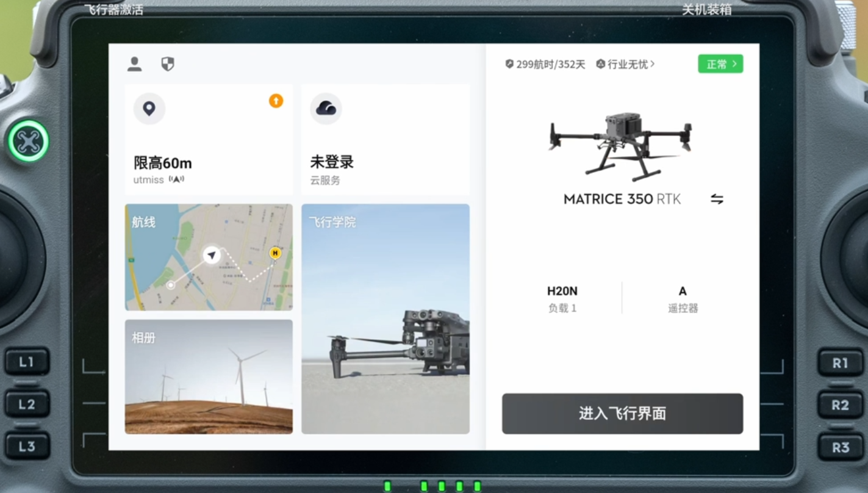Click the location pin icon

(149, 109)
